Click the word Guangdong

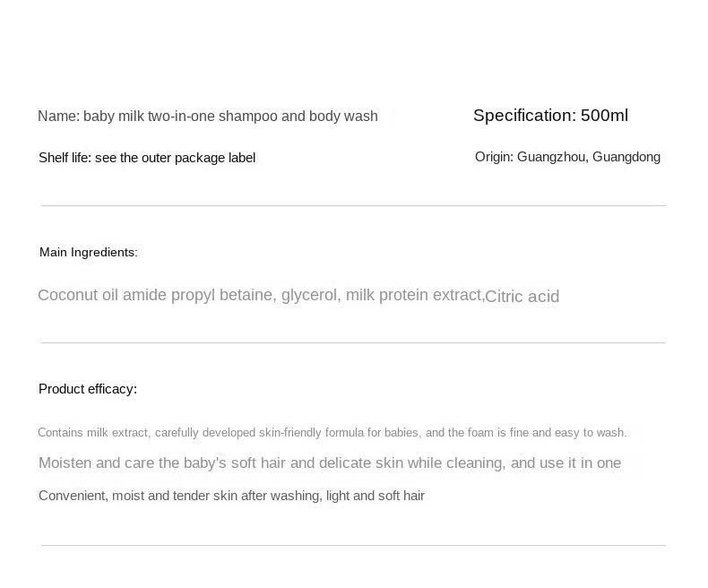(x=626, y=157)
